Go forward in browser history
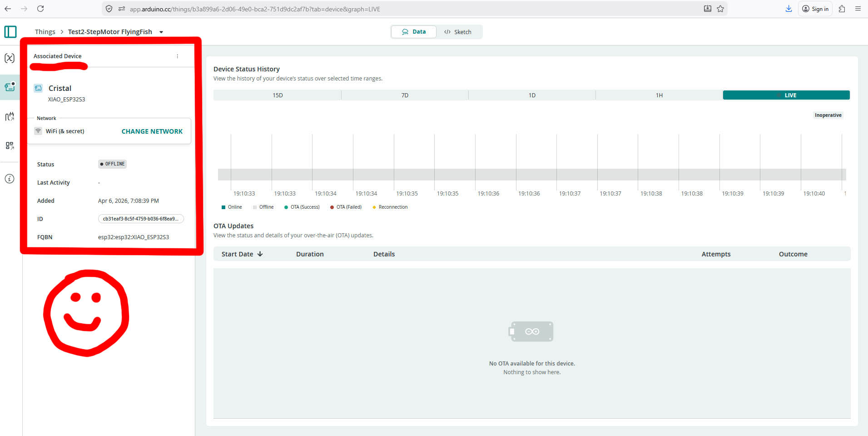This screenshot has width=868, height=436. point(24,9)
